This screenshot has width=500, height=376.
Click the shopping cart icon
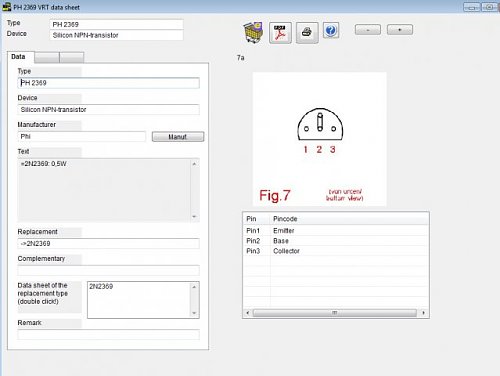(254, 32)
